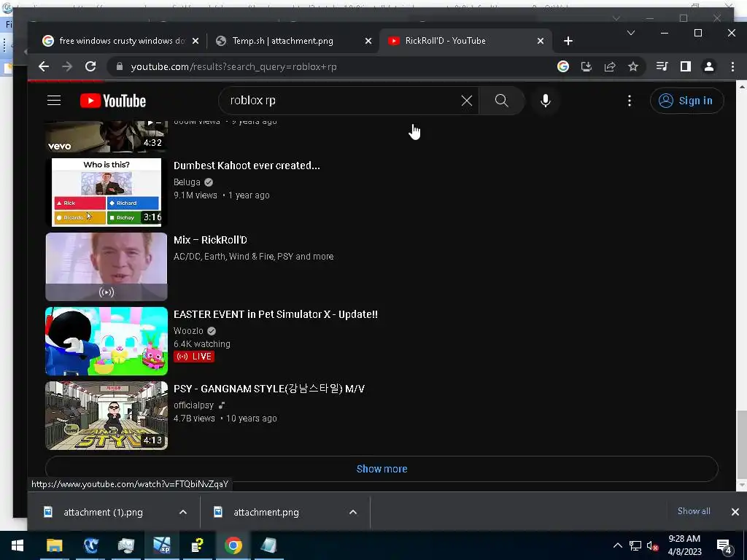Open Windows Start menu
747x560 pixels.
(18, 545)
